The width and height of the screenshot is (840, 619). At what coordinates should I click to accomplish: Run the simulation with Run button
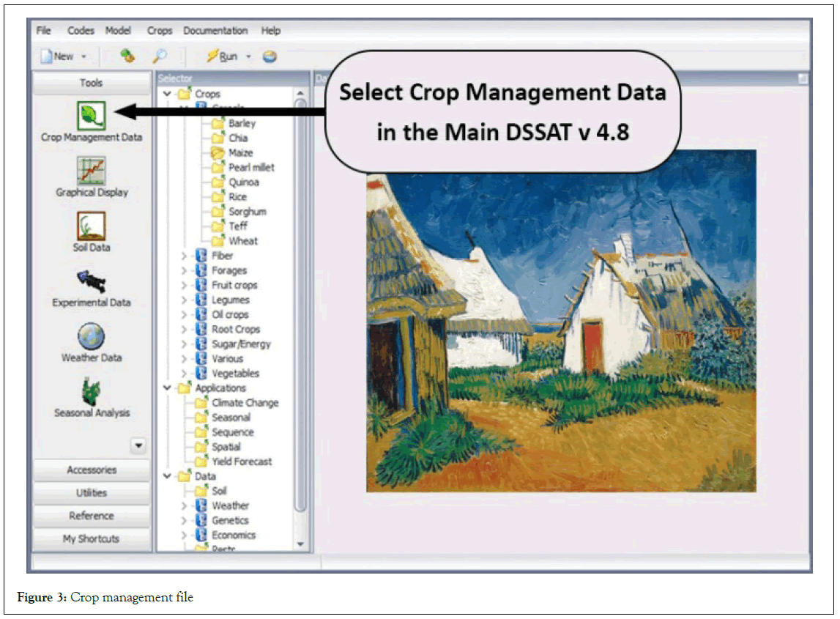click(x=223, y=56)
